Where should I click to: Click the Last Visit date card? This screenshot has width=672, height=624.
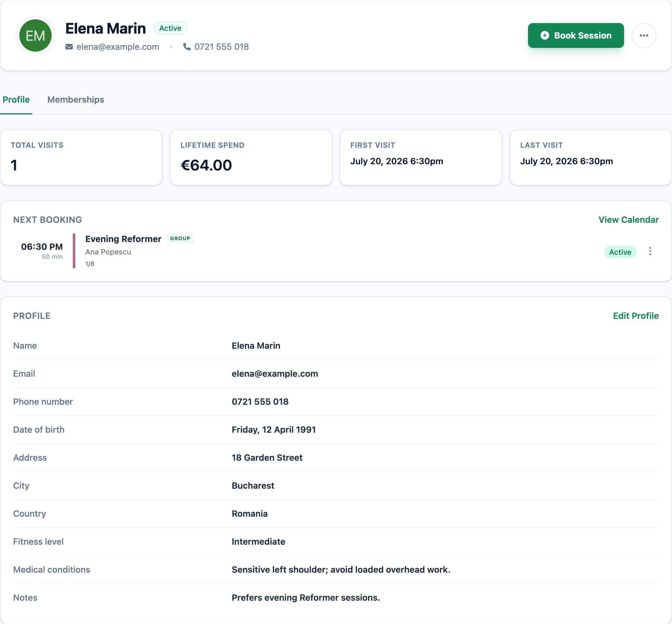point(590,157)
